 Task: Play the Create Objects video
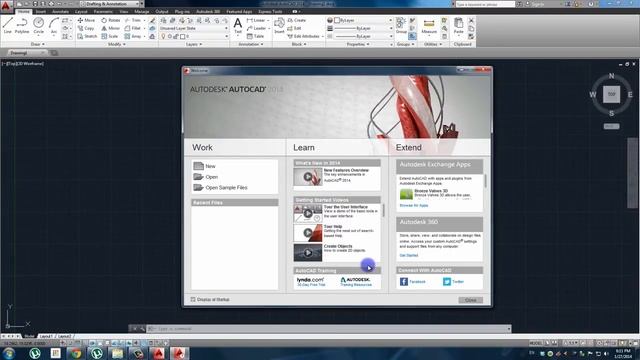pyautogui.click(x=308, y=253)
